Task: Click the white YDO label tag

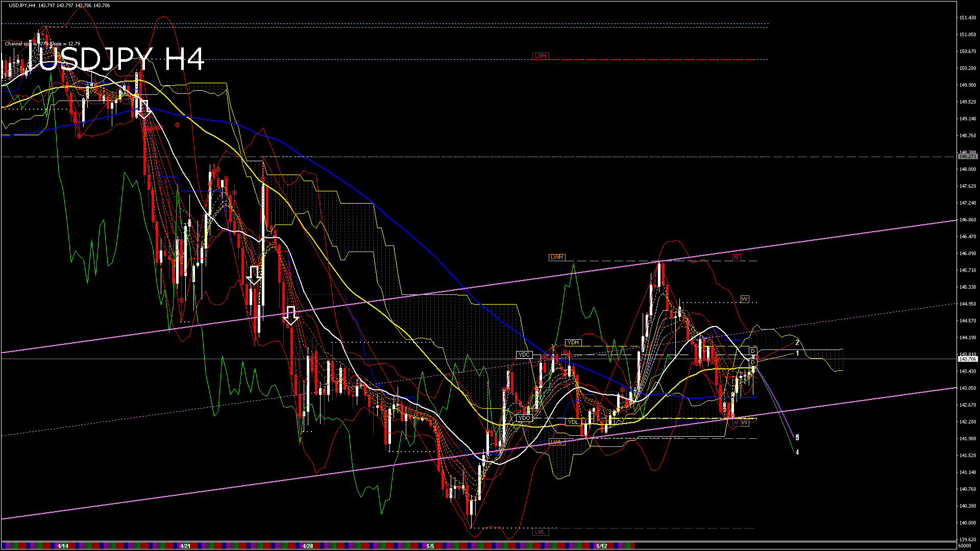Action: (524, 418)
